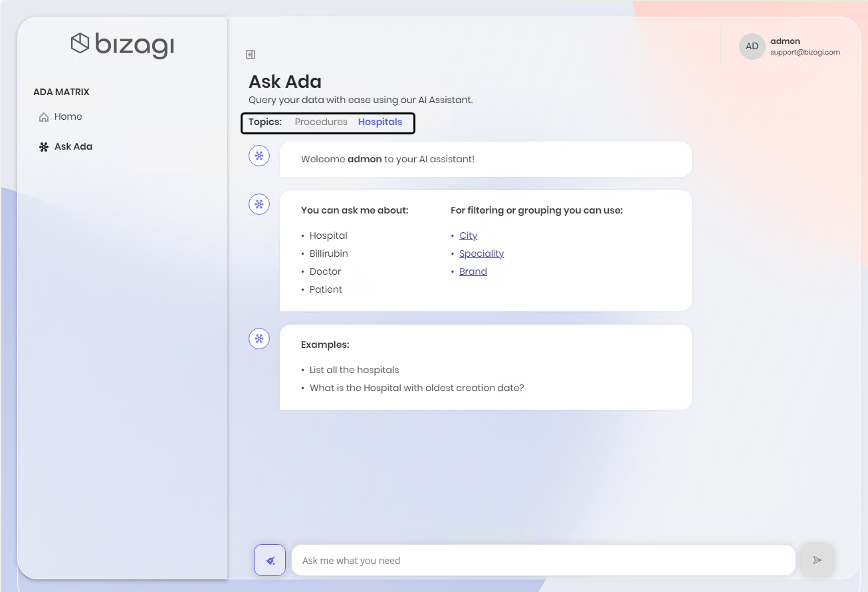This screenshot has width=868, height=592.
Task: Click the 'Hospital' list item
Action: point(328,235)
